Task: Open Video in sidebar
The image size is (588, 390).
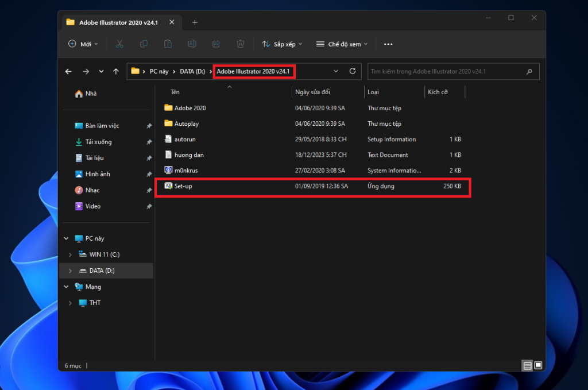Action: [x=88, y=206]
